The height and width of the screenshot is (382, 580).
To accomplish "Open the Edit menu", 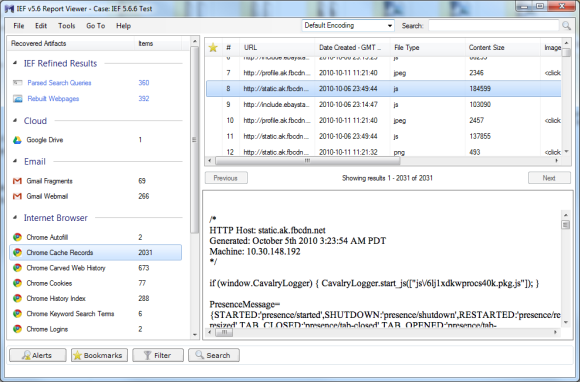I will [x=41, y=26].
